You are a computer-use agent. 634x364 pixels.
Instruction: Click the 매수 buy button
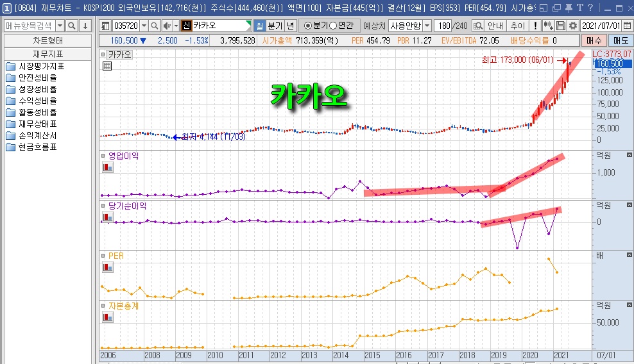[594, 40]
